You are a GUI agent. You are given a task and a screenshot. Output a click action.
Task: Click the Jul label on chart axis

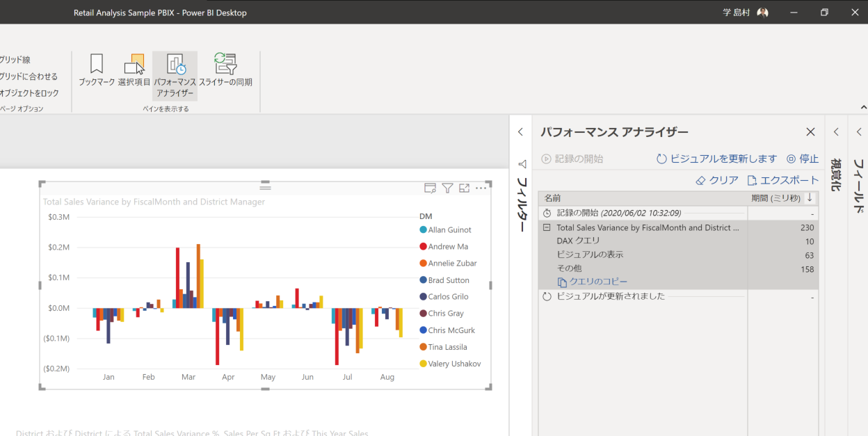click(x=348, y=377)
